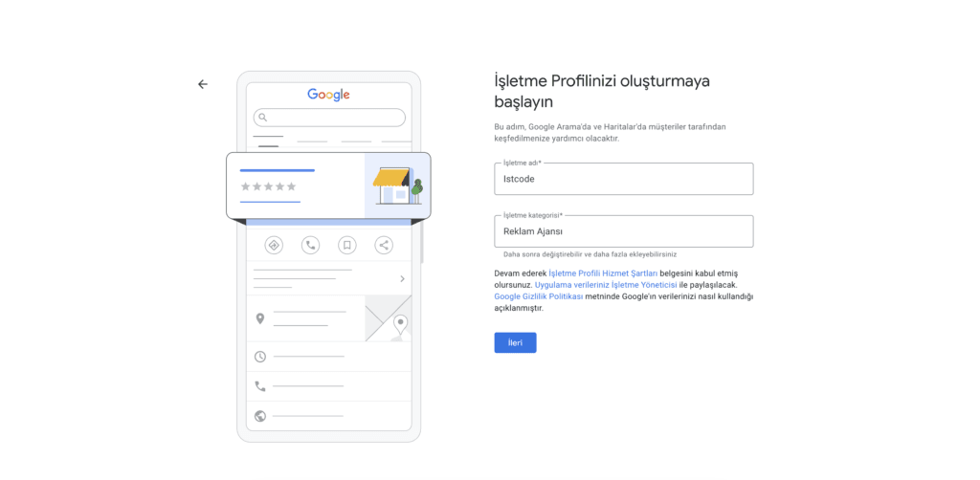The image size is (980, 480).
Task: Click the clock hours icon
Action: pos(260,357)
